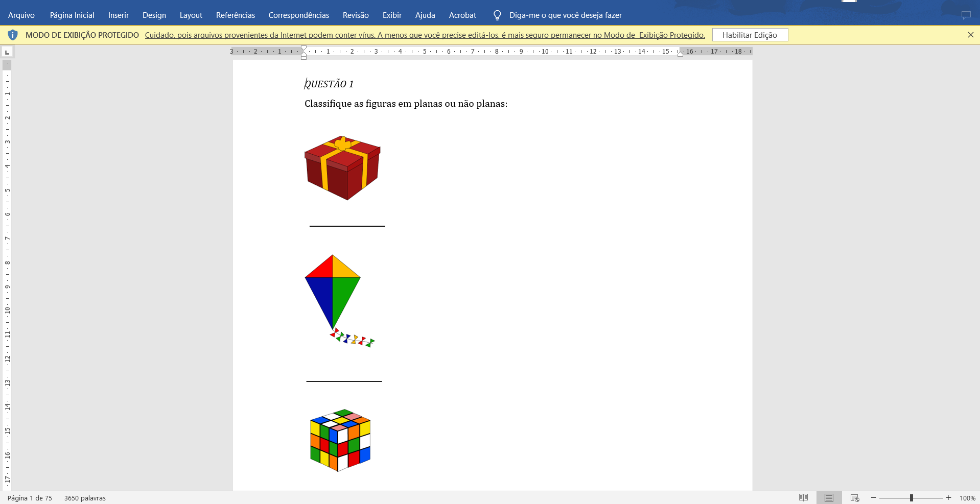Image resolution: width=980 pixels, height=504 pixels.
Task: Open the Inserir ribbon tab
Action: click(119, 15)
